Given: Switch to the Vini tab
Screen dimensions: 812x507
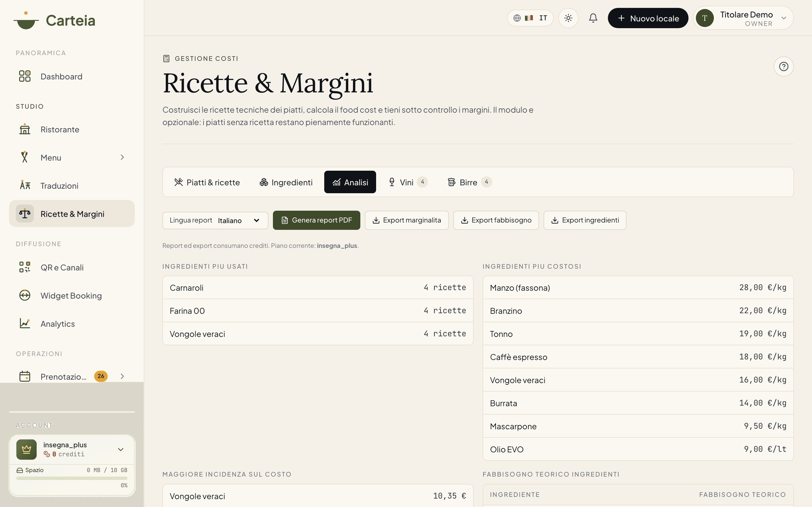Looking at the screenshot, I should pyautogui.click(x=408, y=182).
